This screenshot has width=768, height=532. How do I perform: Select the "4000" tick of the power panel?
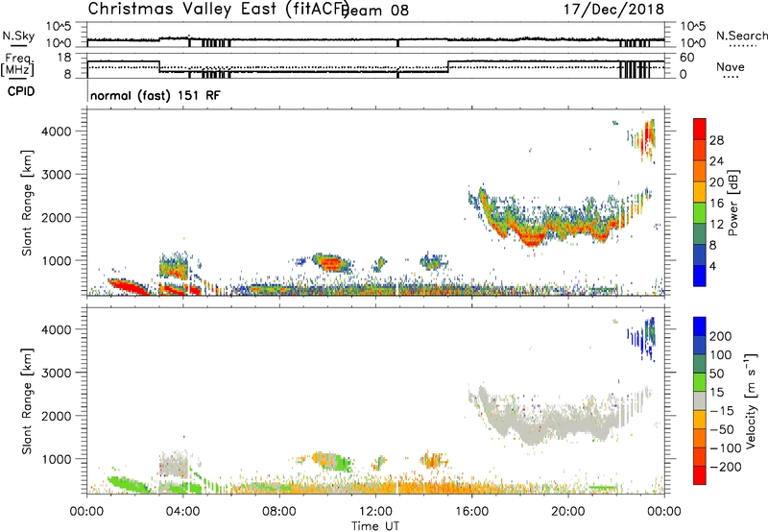(56, 132)
